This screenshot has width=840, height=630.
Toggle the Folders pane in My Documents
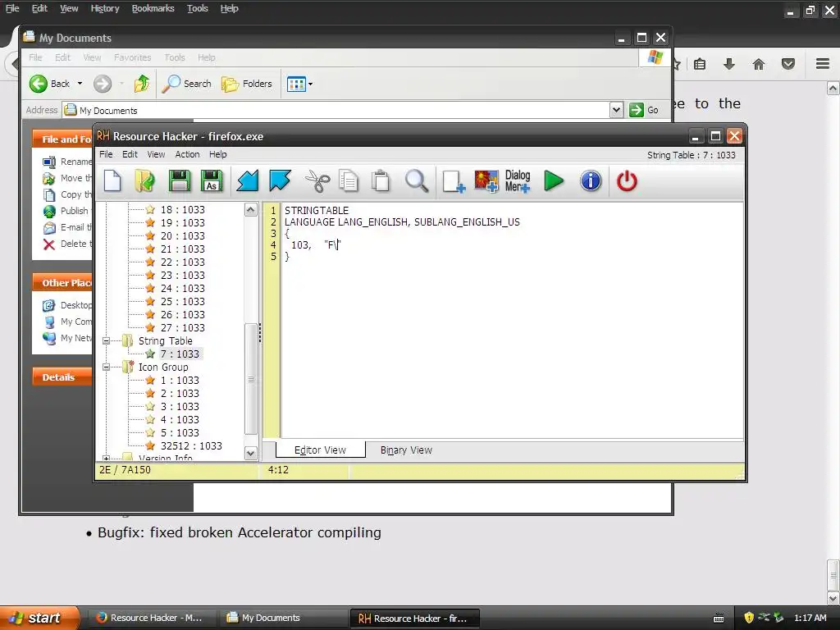tap(247, 84)
